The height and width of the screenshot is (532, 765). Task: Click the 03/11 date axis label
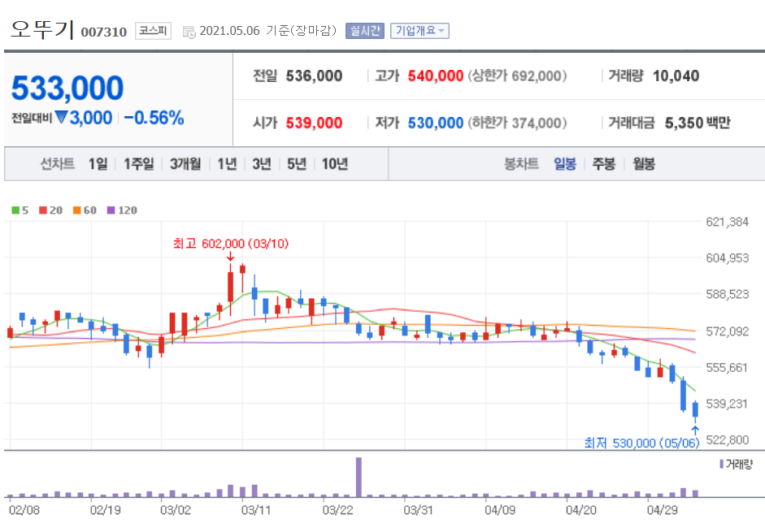click(x=255, y=510)
